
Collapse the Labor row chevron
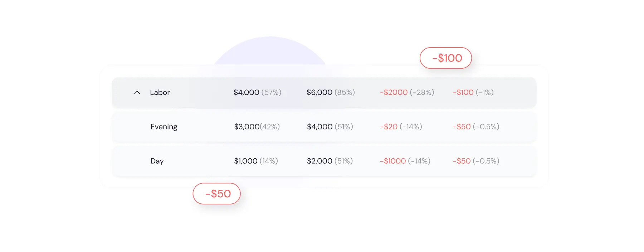137,93
